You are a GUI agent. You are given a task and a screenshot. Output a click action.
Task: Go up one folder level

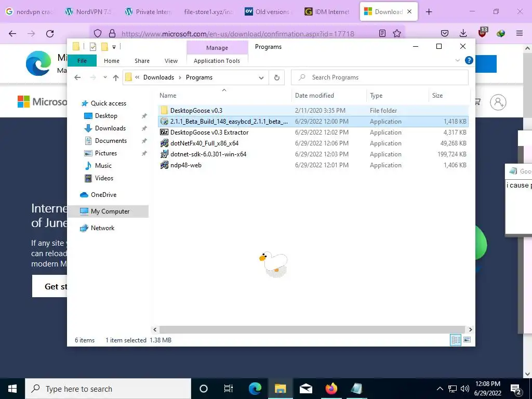click(116, 77)
